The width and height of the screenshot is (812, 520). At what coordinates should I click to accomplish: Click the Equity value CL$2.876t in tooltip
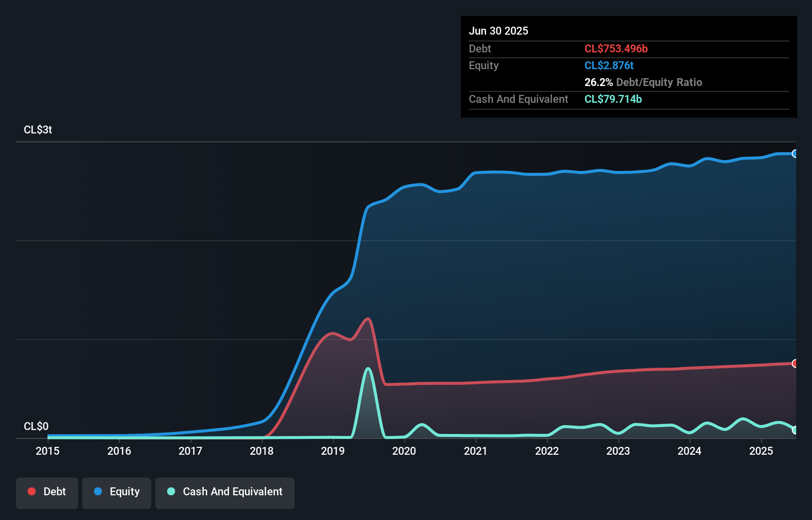[609, 65]
